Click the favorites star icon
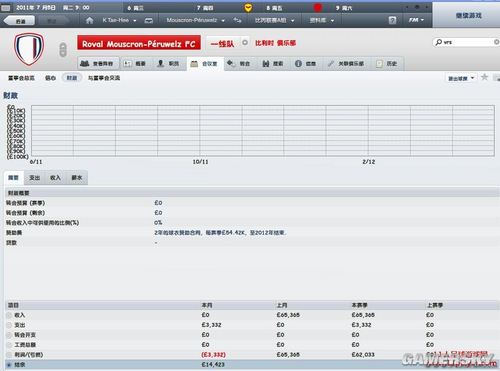Viewport: 500px width, 371px height. [484, 77]
